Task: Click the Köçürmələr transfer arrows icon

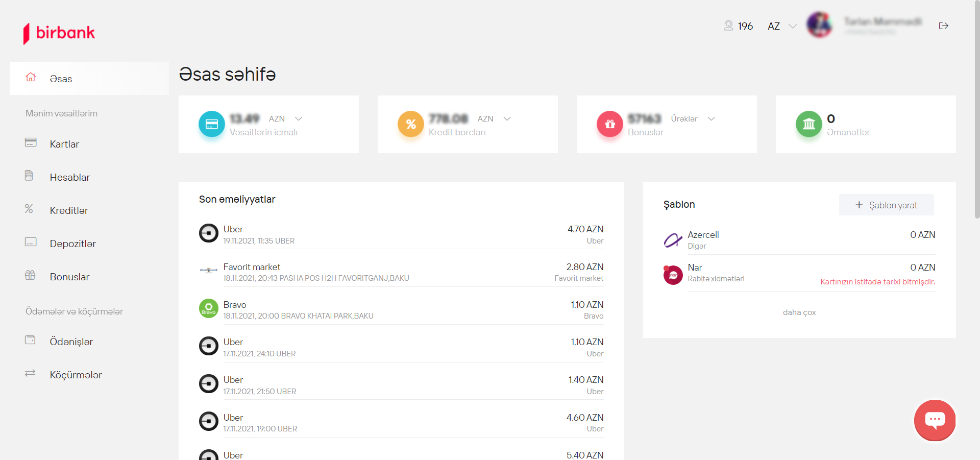Action: tap(30, 373)
